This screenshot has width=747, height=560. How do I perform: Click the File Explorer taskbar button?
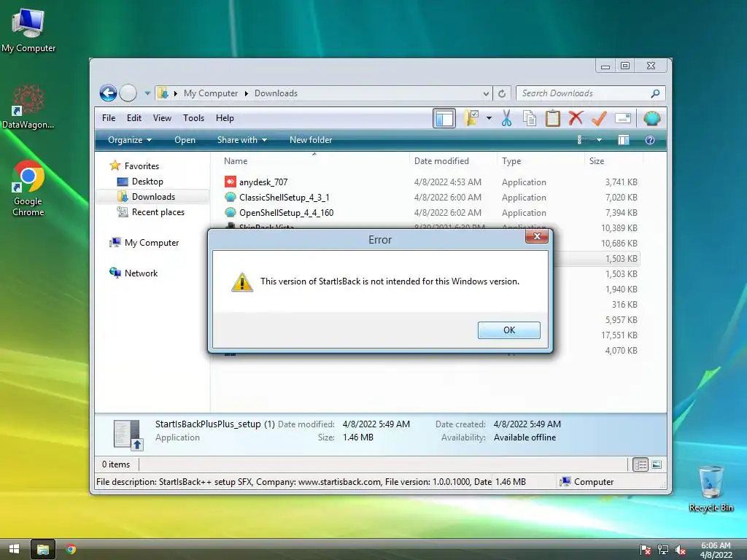tap(43, 549)
